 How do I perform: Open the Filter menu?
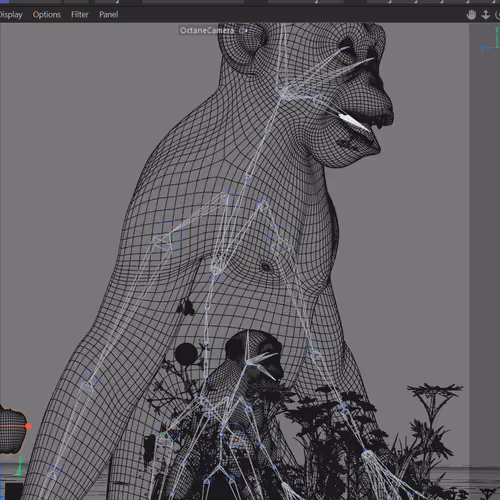pyautogui.click(x=80, y=15)
